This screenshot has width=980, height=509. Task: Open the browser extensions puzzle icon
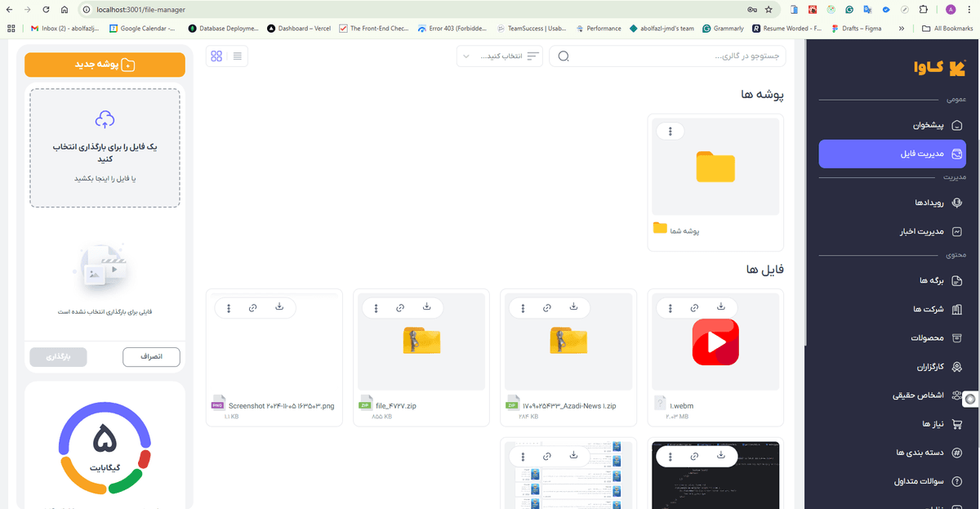pyautogui.click(x=924, y=10)
